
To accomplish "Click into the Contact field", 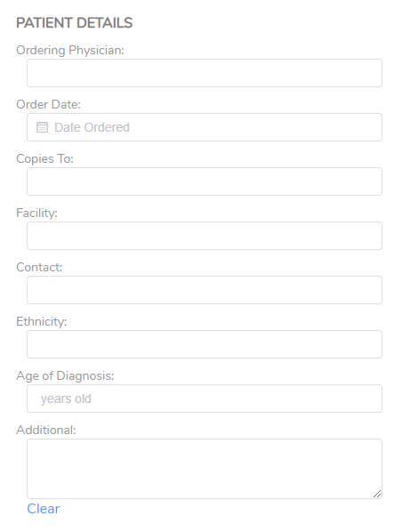I will click(x=205, y=290).
